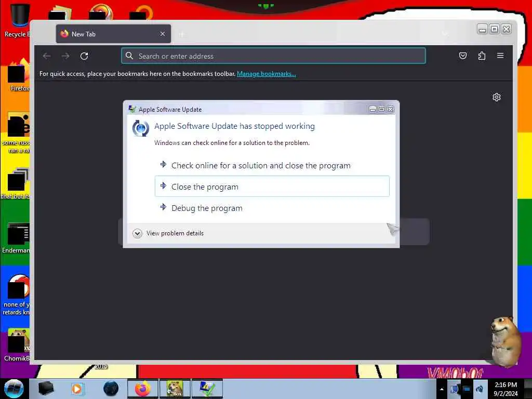Maximize the Firefox window
Image resolution: width=532 pixels, height=399 pixels.
click(495, 29)
